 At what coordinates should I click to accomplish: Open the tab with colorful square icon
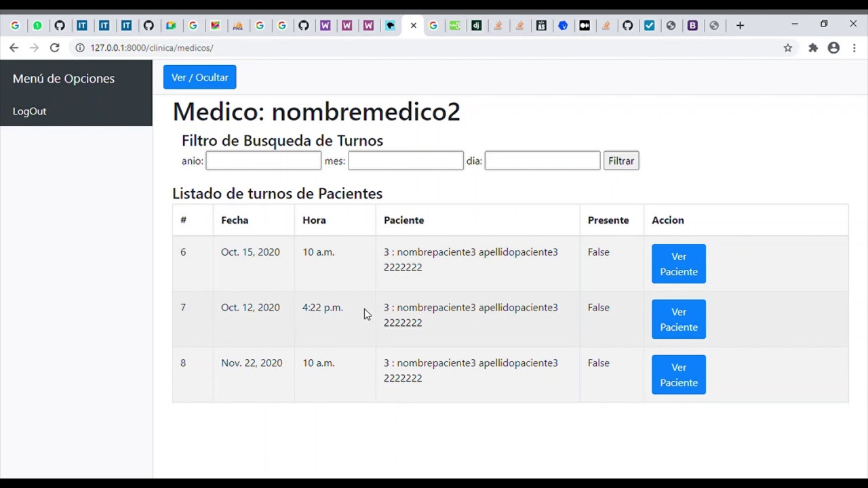pyautogui.click(x=215, y=26)
